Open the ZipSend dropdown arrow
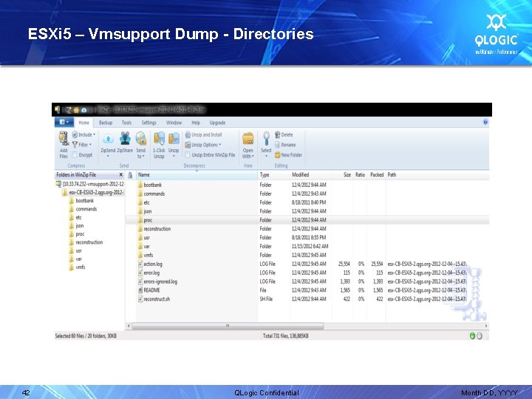Image resolution: width=532 pixels, height=399 pixels. (x=108, y=157)
